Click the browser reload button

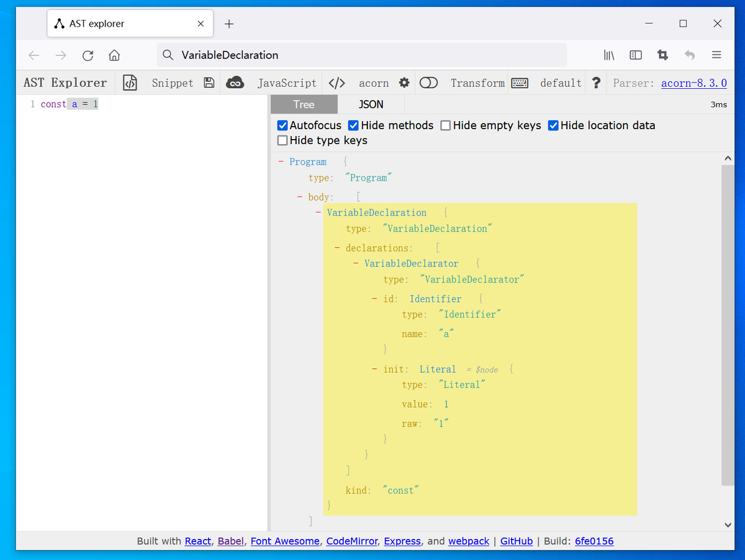88,55
